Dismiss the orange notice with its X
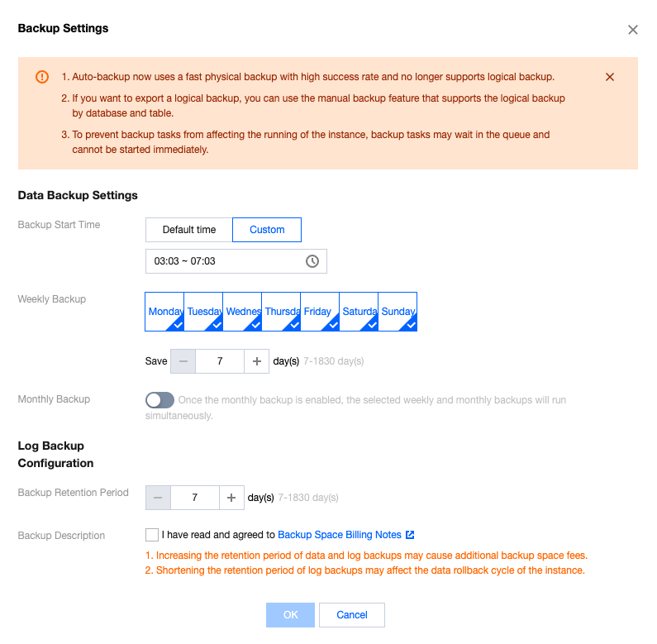The height and width of the screenshot is (644, 657). [610, 77]
